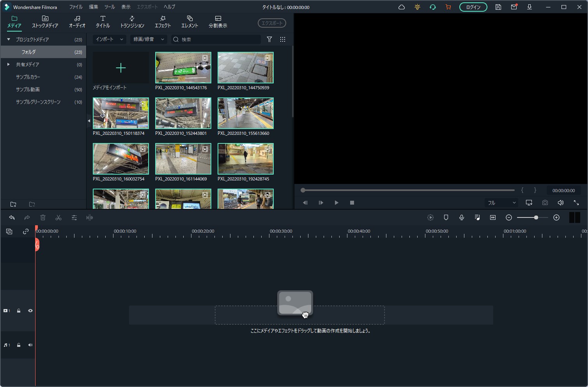588x387 pixels.
Task: Open the voiceover microphone recording tool
Action: point(462,217)
